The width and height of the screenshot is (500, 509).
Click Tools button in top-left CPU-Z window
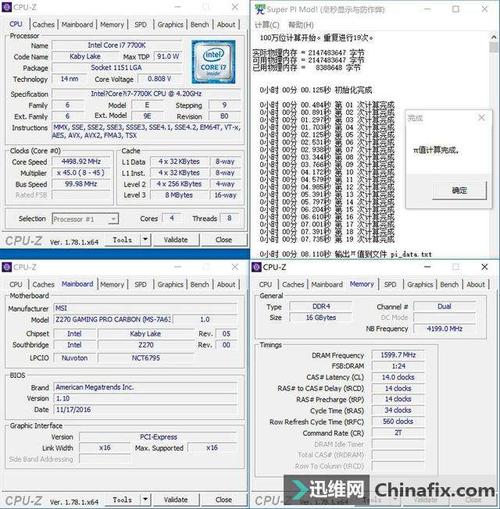click(x=123, y=239)
